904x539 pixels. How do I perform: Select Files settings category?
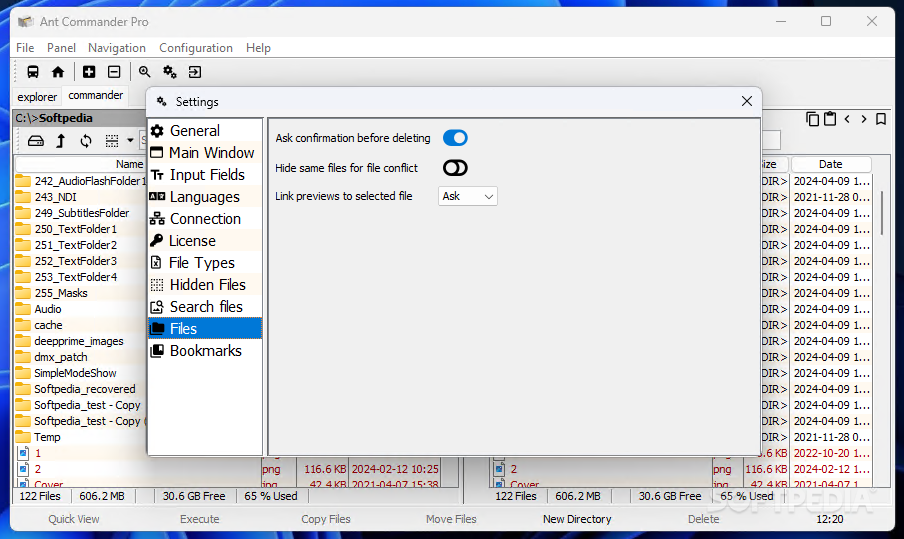(205, 329)
